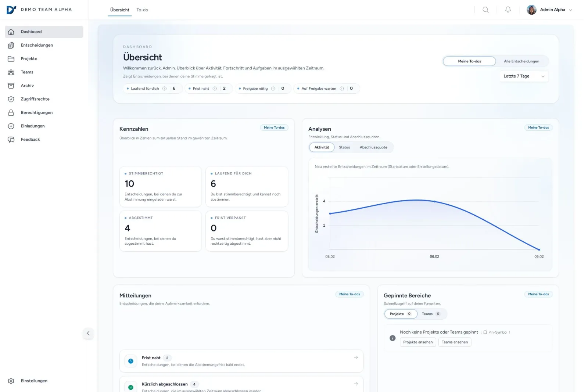Toggle Meine To-dos on the Analysen card
This screenshot has height=392, width=588.
pos(538,127)
